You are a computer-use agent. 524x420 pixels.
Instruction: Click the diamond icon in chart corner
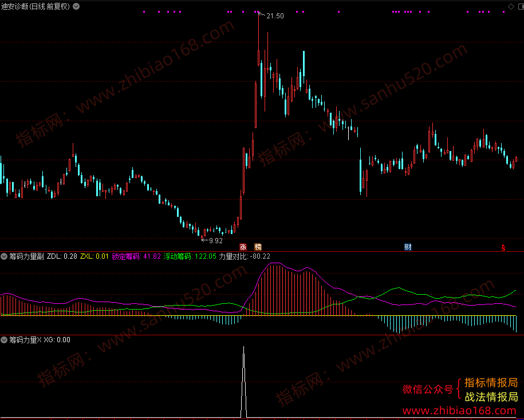tap(511, 6)
